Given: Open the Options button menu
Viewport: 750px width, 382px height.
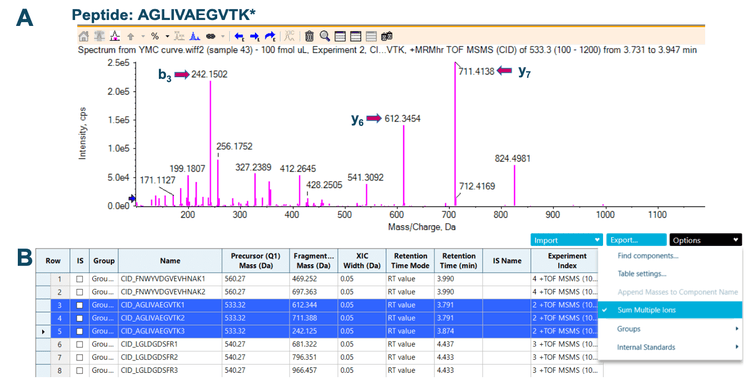Looking at the screenshot, I should click(x=706, y=240).
